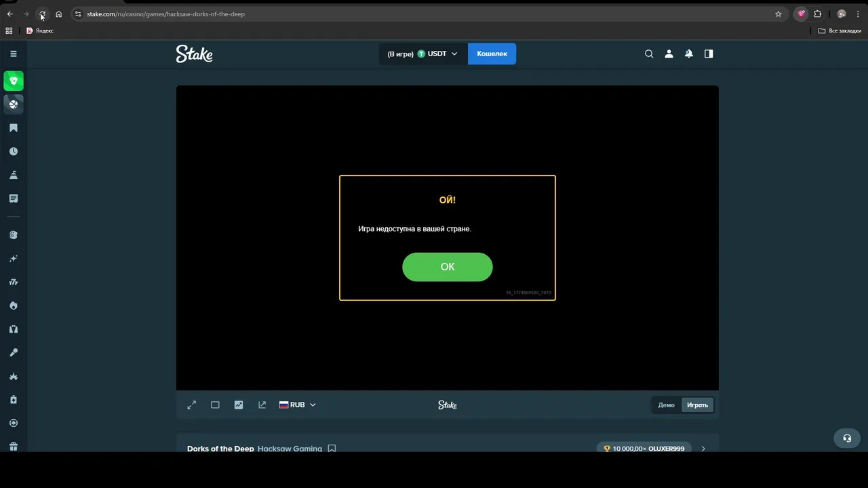
Task: Open browser extensions puzzle icon
Action: click(x=818, y=14)
